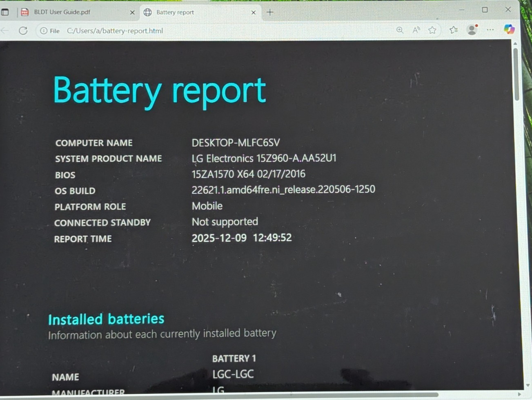The width and height of the screenshot is (532, 400).
Task: Click OS build 22621.1.amd64fre.ni_release value
Action: point(283,189)
